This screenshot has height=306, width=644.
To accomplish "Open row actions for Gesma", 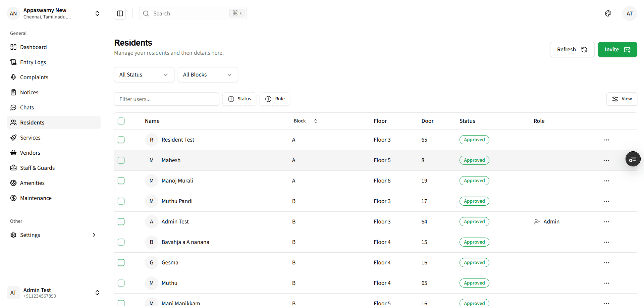I will (x=606, y=263).
